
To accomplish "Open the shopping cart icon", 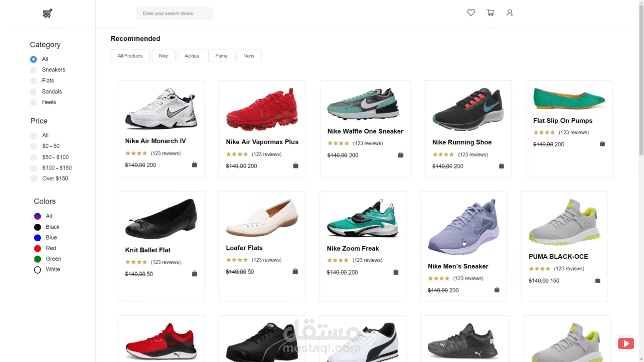I will point(490,13).
